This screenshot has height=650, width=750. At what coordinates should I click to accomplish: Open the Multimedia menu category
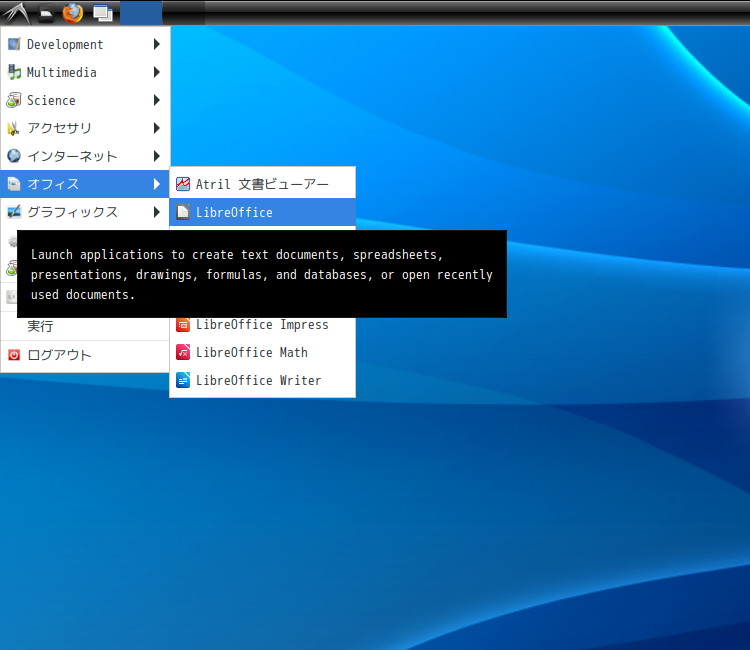[x=85, y=72]
